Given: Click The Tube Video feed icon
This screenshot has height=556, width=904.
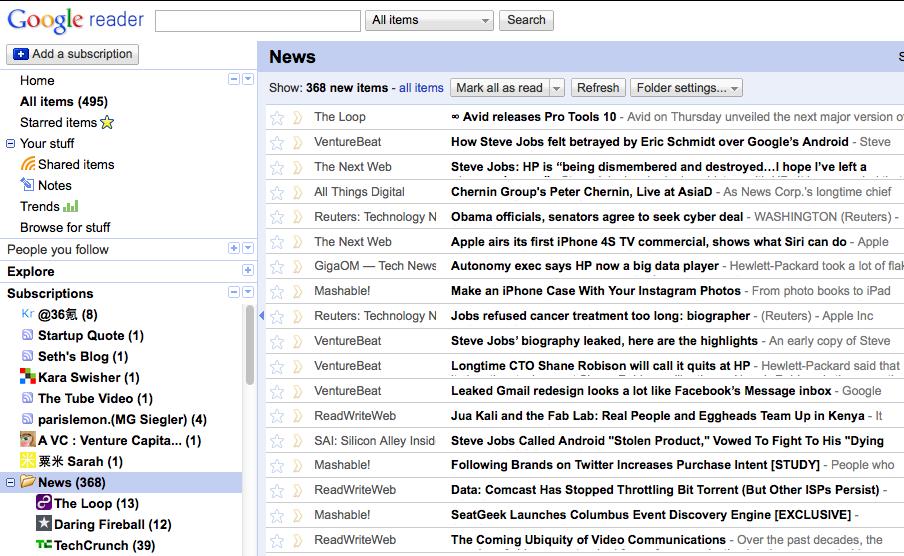Looking at the screenshot, I should coord(27,397).
